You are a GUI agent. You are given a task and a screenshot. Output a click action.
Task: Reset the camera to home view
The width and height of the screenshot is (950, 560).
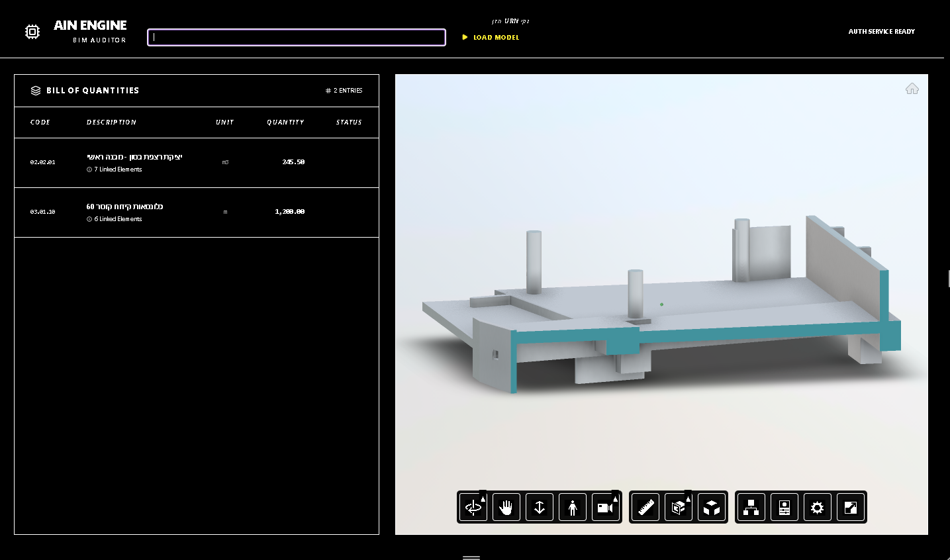(912, 88)
